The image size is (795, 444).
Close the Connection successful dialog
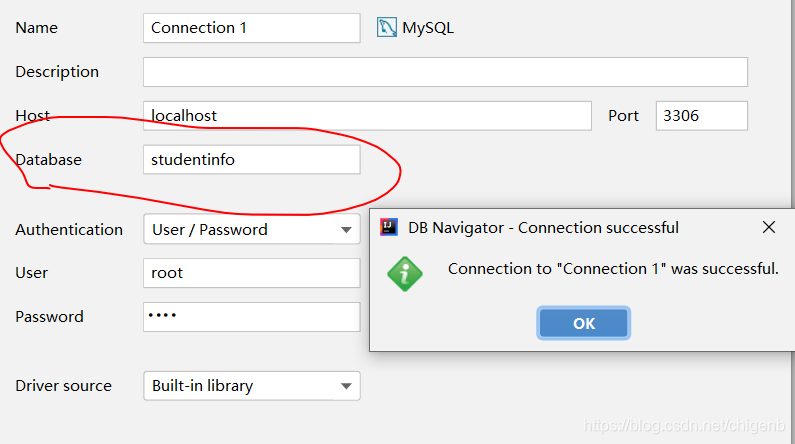(x=769, y=227)
